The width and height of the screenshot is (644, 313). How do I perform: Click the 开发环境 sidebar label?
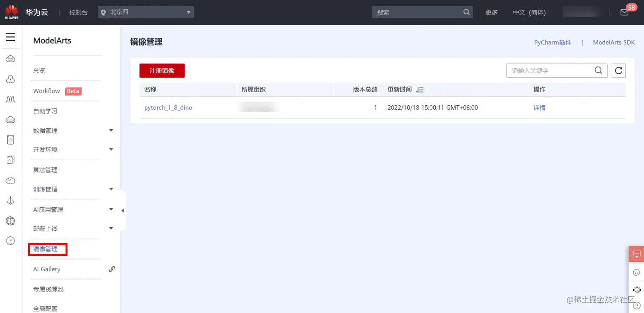click(45, 150)
